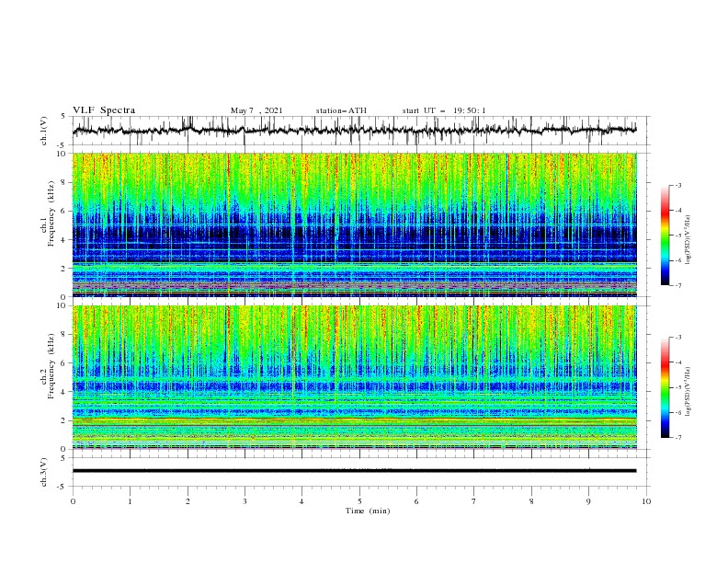Image resolution: width=728 pixels, height=563 pixels.
Task: Click the "10" tick label on the time axis
Action: [x=646, y=501]
